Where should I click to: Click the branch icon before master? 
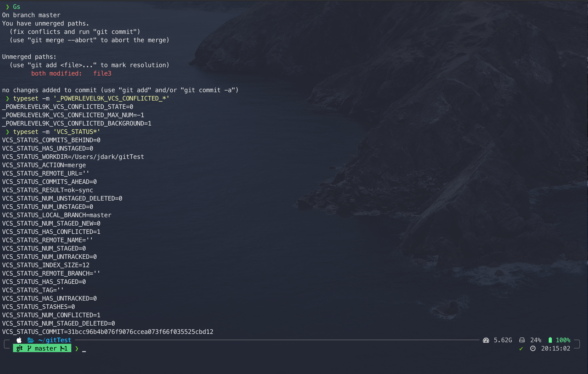click(29, 348)
